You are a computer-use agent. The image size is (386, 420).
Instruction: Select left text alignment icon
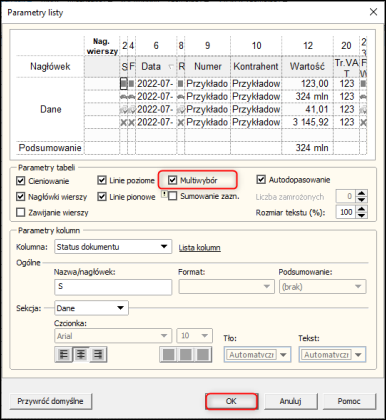[x=64, y=354]
